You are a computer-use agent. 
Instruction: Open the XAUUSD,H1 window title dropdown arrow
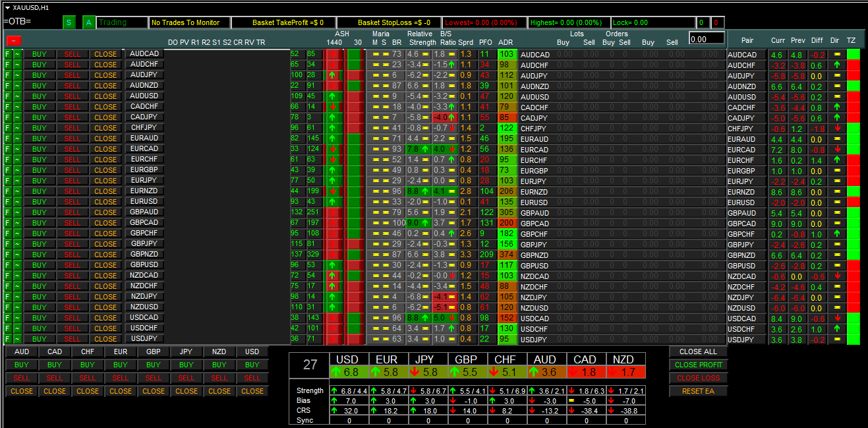click(7, 8)
